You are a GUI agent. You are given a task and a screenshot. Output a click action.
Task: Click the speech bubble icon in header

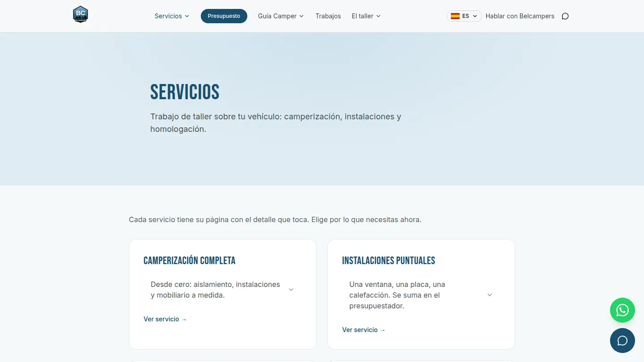(x=565, y=16)
